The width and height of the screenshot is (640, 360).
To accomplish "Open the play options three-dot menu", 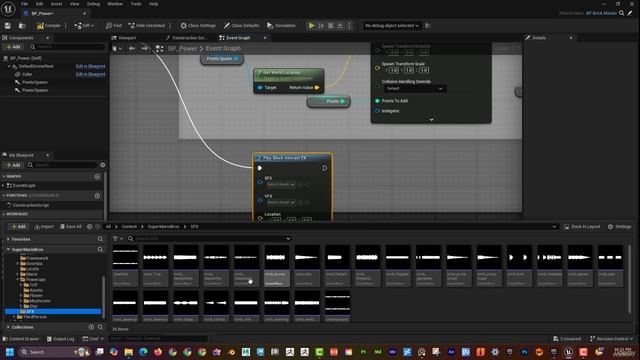I will (349, 26).
